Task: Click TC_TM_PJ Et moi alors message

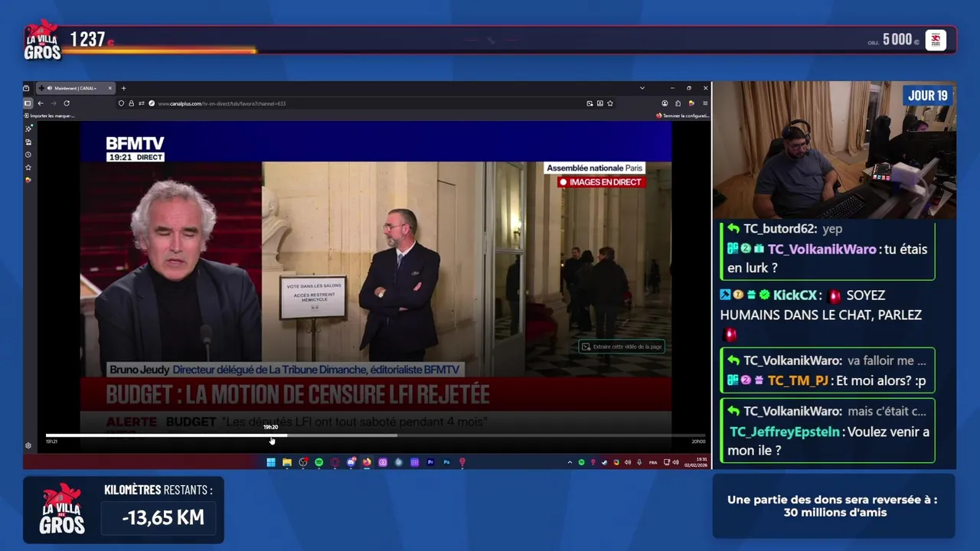Action: pos(827,380)
